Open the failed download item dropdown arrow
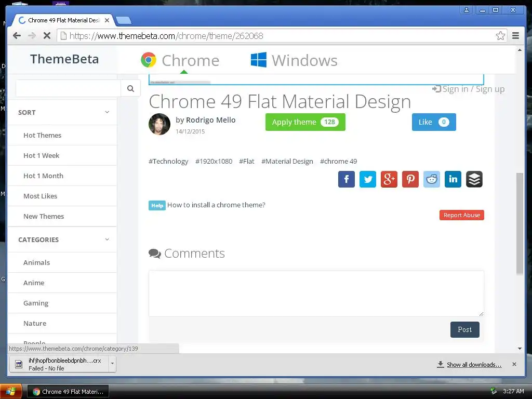 coord(112,364)
